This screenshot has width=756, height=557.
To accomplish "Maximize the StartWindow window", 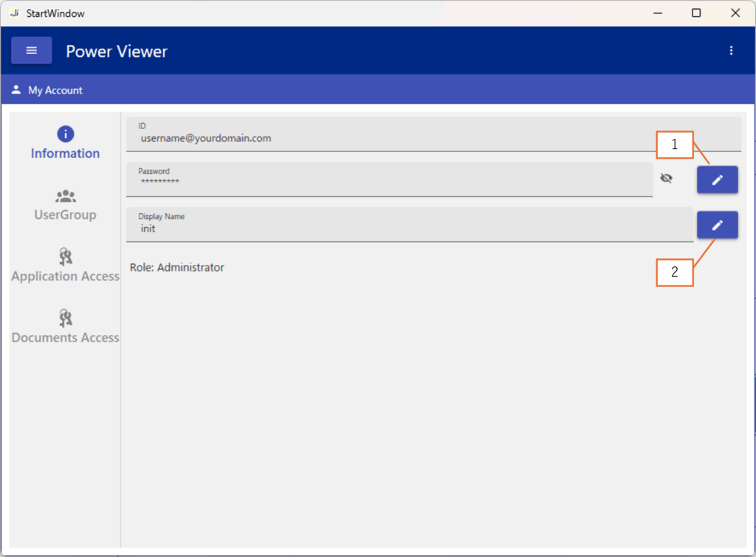I will (x=695, y=13).
